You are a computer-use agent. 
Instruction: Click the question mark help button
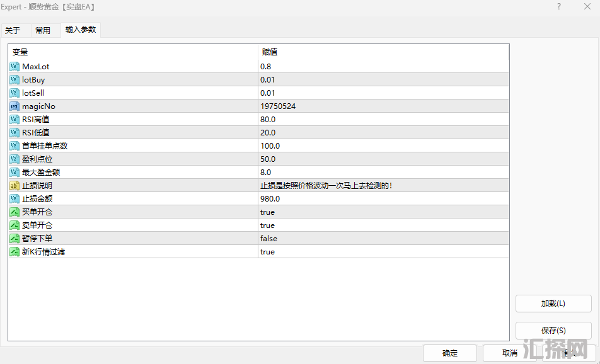(x=558, y=6)
